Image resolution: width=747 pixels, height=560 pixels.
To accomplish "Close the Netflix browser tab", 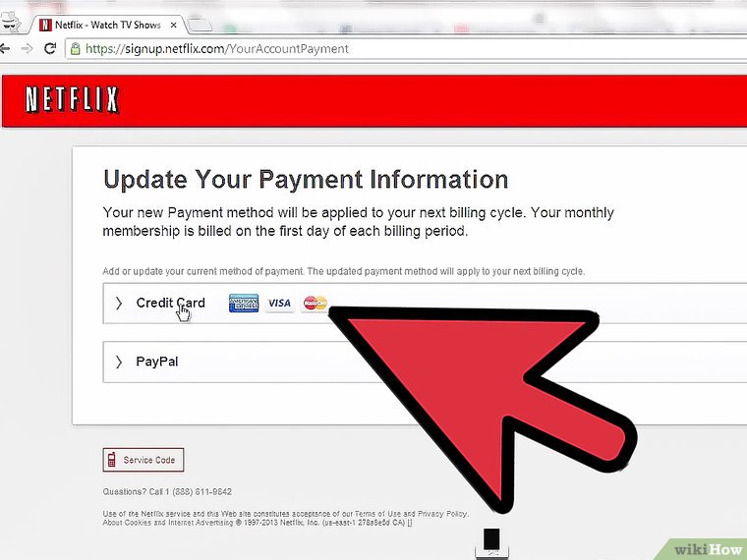I will pos(173,25).
